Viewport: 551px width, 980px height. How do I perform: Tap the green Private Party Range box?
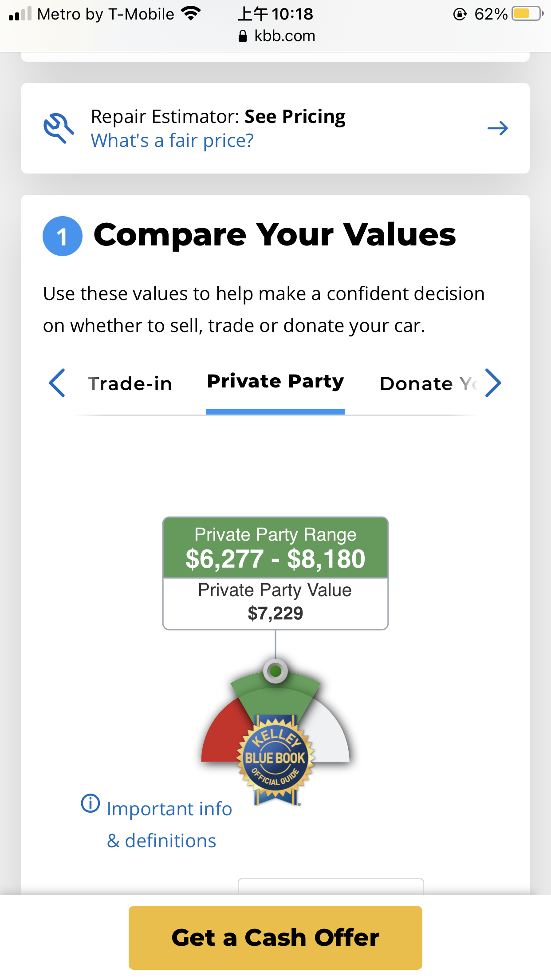pyautogui.click(x=275, y=548)
